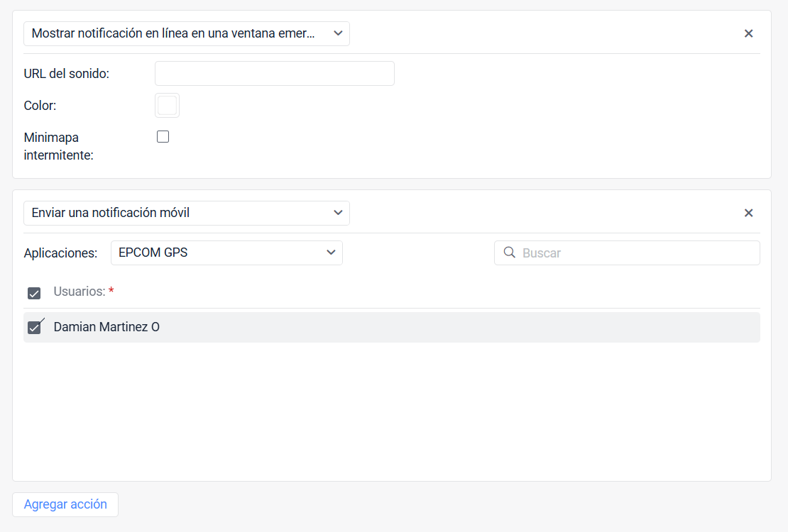Remove the popup window notification action
This screenshot has height=532, width=788.
[x=748, y=33]
